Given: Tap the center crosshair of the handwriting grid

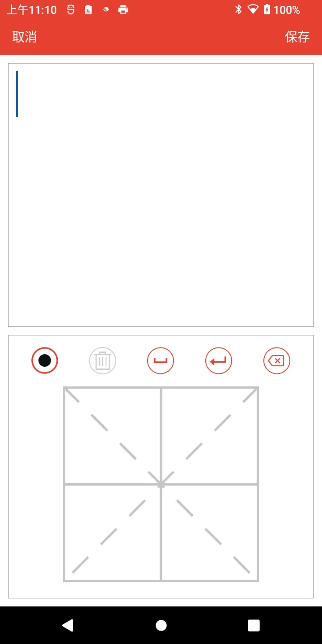Looking at the screenshot, I should pos(161,484).
